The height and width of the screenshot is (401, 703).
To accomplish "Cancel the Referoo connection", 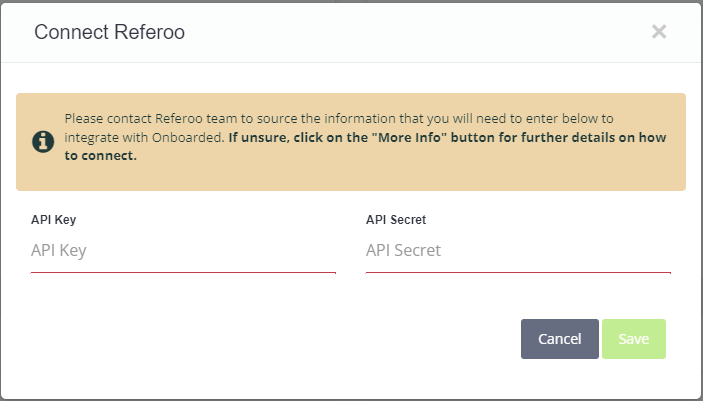I will [560, 339].
